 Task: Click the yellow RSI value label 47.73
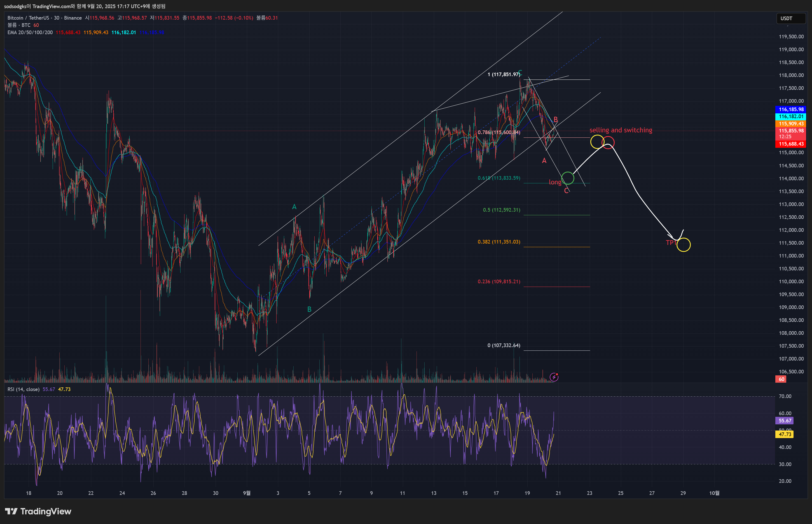(784, 434)
